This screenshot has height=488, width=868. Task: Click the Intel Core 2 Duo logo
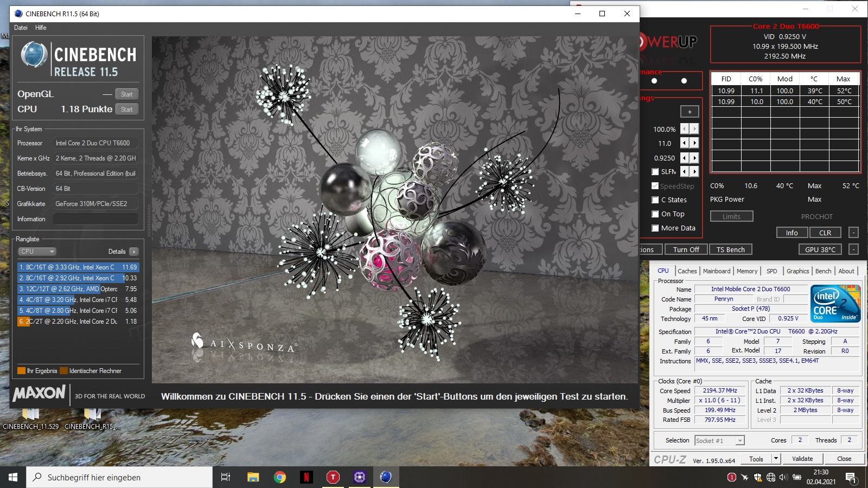pyautogui.click(x=835, y=304)
